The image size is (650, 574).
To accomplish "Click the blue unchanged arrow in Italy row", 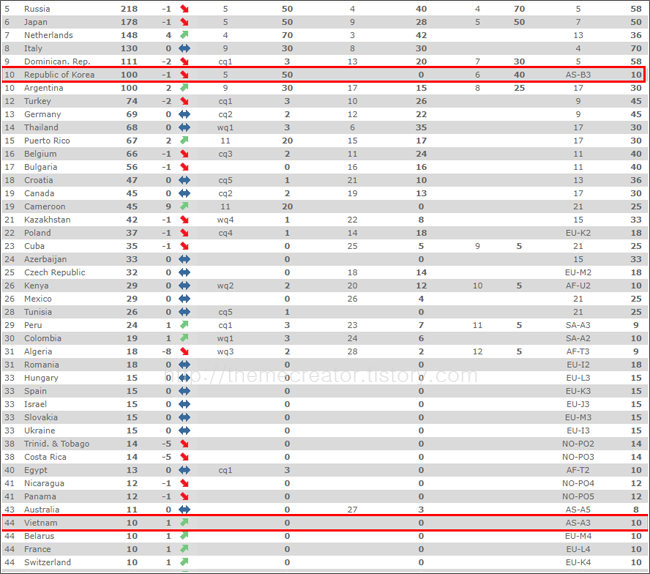I will tap(184, 48).
